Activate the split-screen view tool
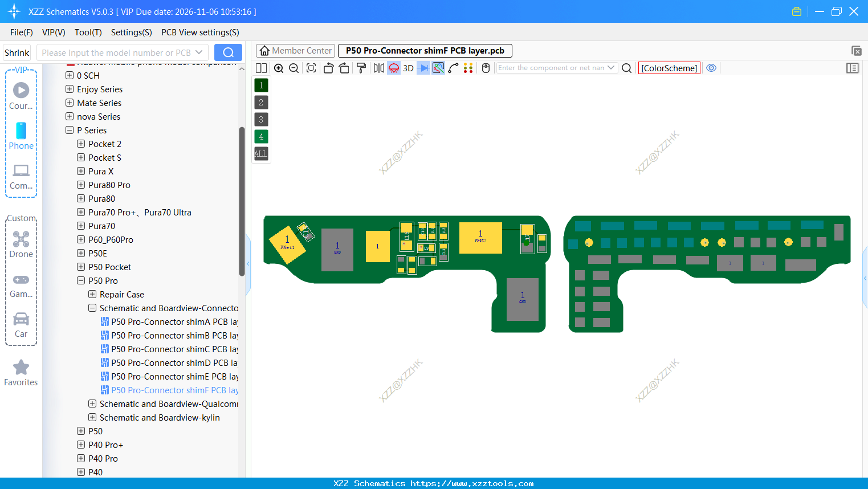This screenshot has height=489, width=868. tap(260, 68)
